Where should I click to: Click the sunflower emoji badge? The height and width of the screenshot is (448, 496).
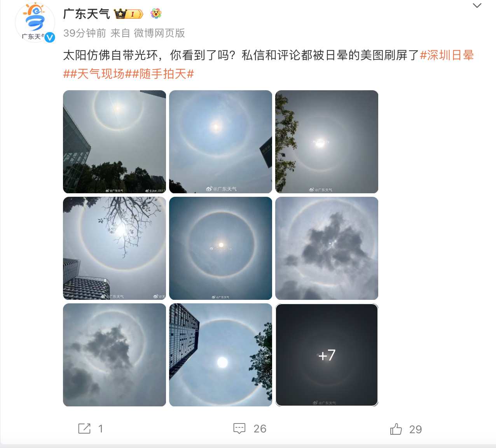click(156, 14)
